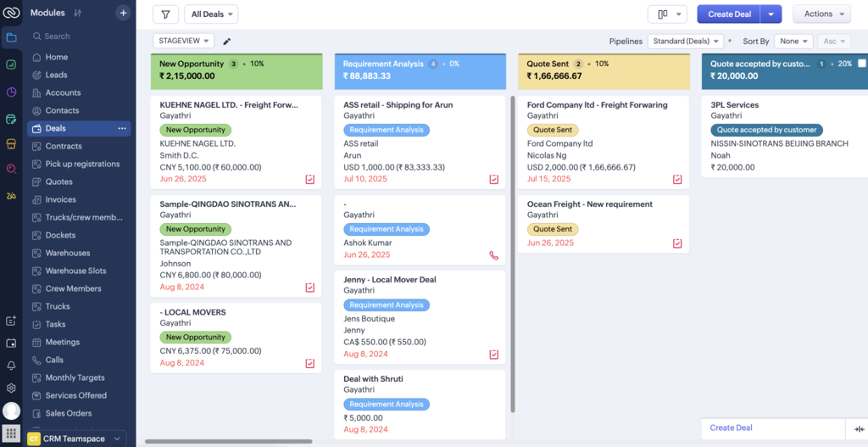Open the Leads module
The image size is (868, 447).
pos(56,75)
